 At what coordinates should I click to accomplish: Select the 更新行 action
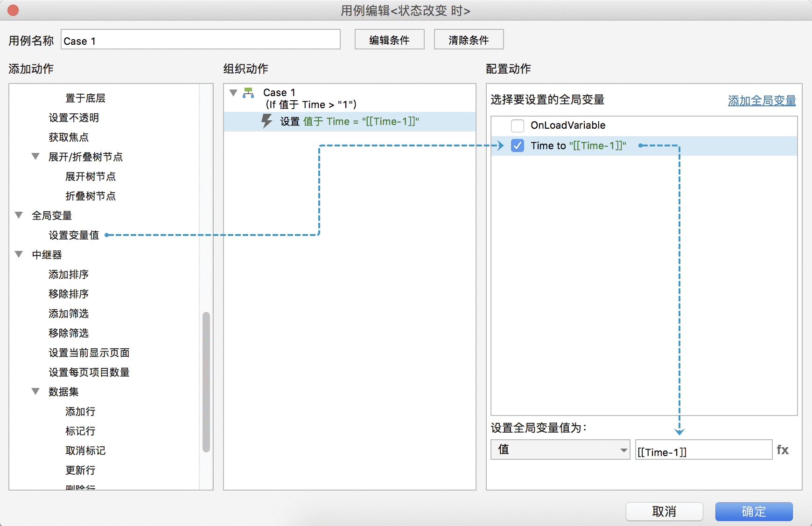point(80,470)
